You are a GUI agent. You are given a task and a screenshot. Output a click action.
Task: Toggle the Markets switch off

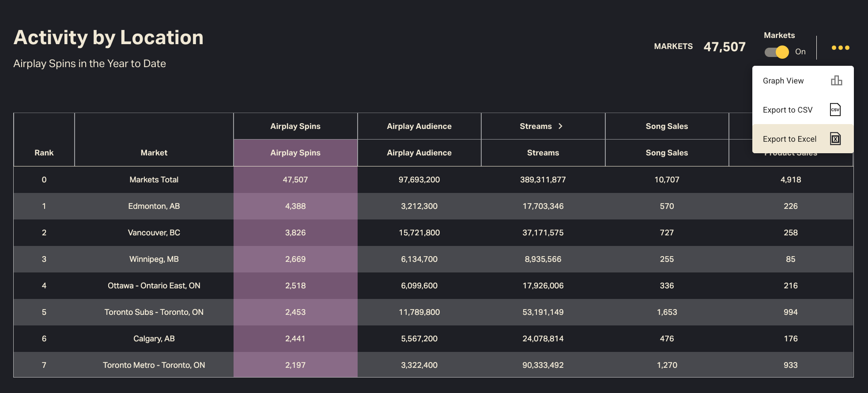(777, 52)
